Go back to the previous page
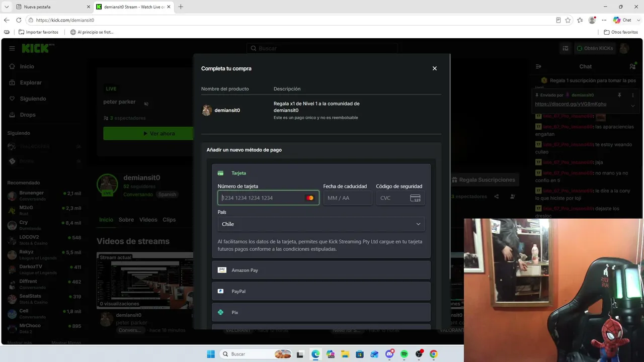The width and height of the screenshot is (644, 362). [x=7, y=20]
